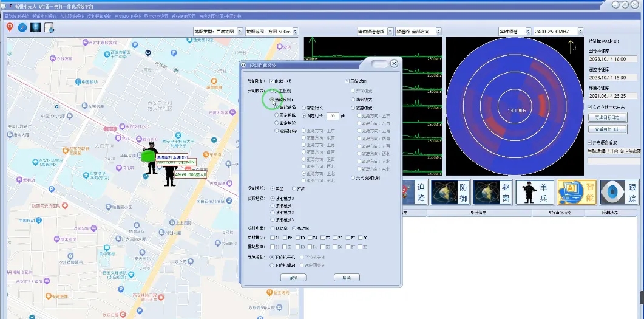
Task: Select the 高功率 radio option
Action: (294, 228)
